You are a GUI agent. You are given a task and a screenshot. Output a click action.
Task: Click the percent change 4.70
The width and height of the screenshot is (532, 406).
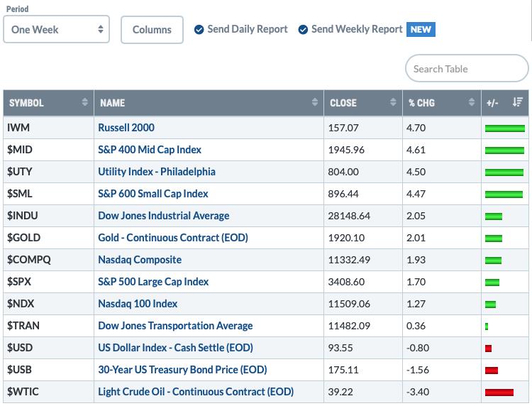click(416, 128)
